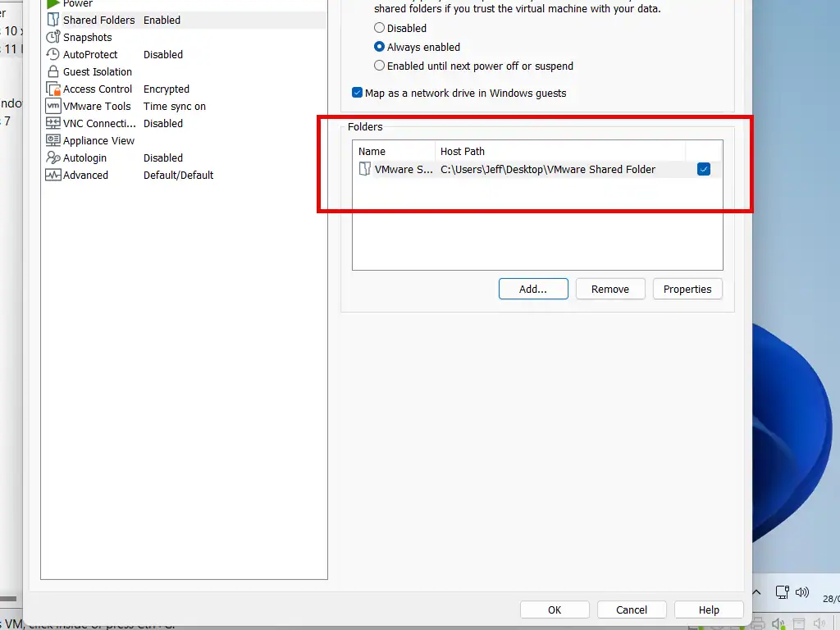Image resolution: width=840 pixels, height=630 pixels.
Task: Click the guest taskbar volume icon
Action: [802, 592]
